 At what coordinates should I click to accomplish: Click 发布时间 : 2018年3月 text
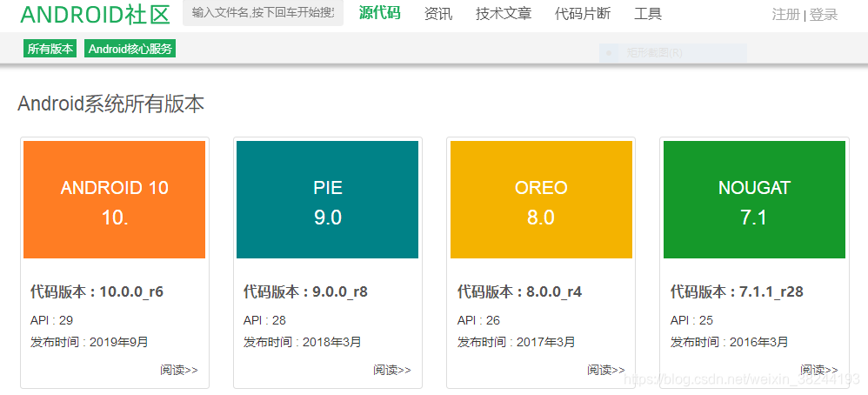(x=303, y=342)
